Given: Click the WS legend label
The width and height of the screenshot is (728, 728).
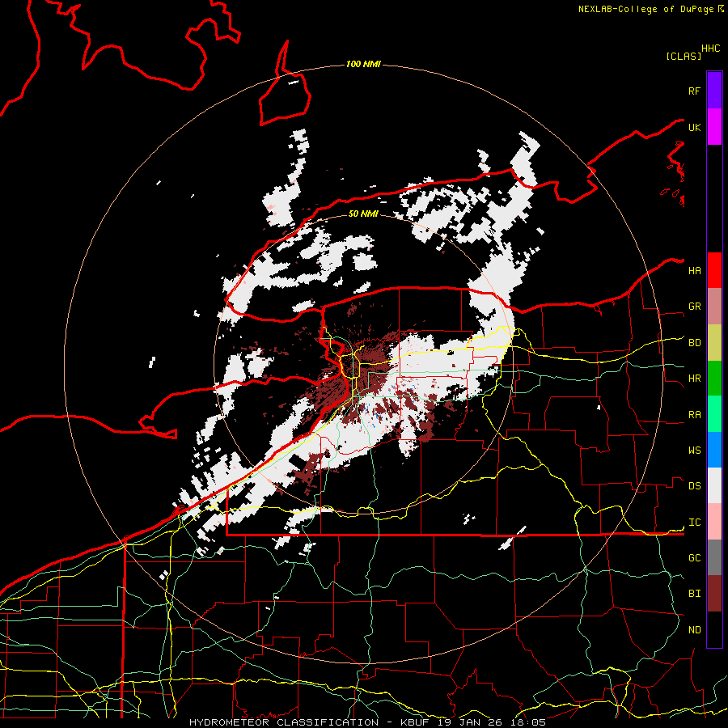Looking at the screenshot, I should coord(694,451).
